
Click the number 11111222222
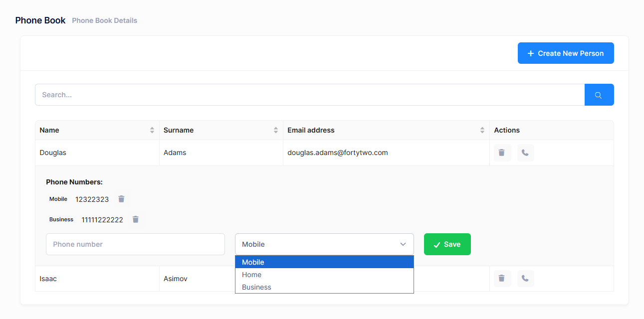pos(102,220)
